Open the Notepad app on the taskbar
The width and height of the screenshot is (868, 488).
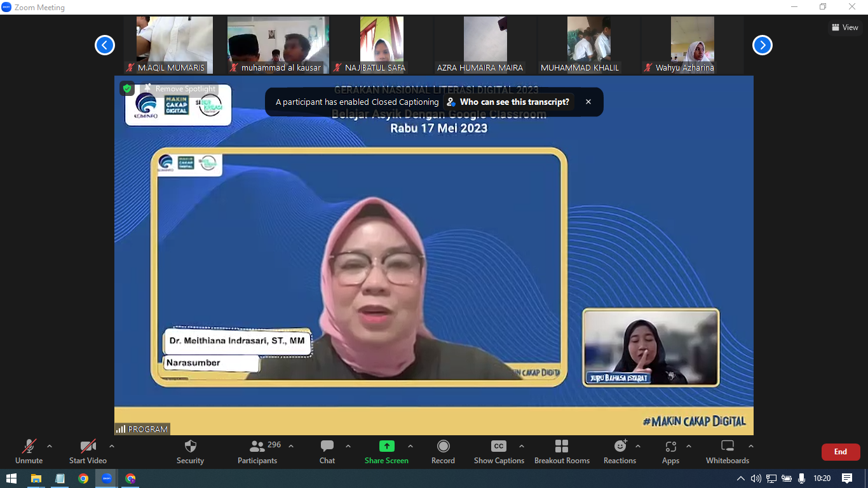point(60,478)
